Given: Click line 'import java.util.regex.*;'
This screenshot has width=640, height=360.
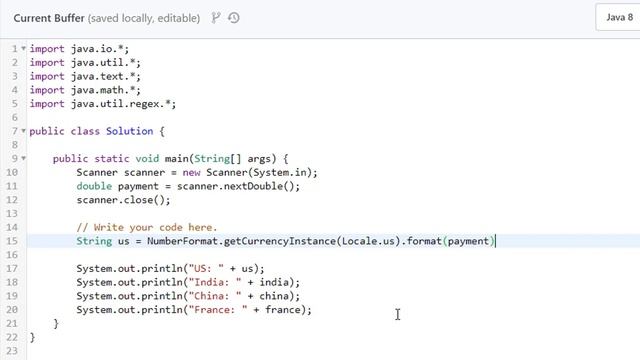Looking at the screenshot, I should pyautogui.click(x=103, y=104).
